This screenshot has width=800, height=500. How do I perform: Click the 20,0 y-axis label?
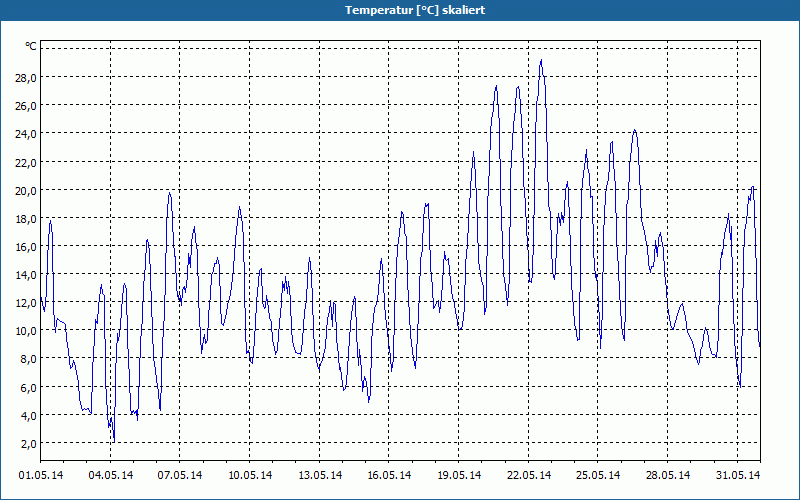(x=28, y=190)
